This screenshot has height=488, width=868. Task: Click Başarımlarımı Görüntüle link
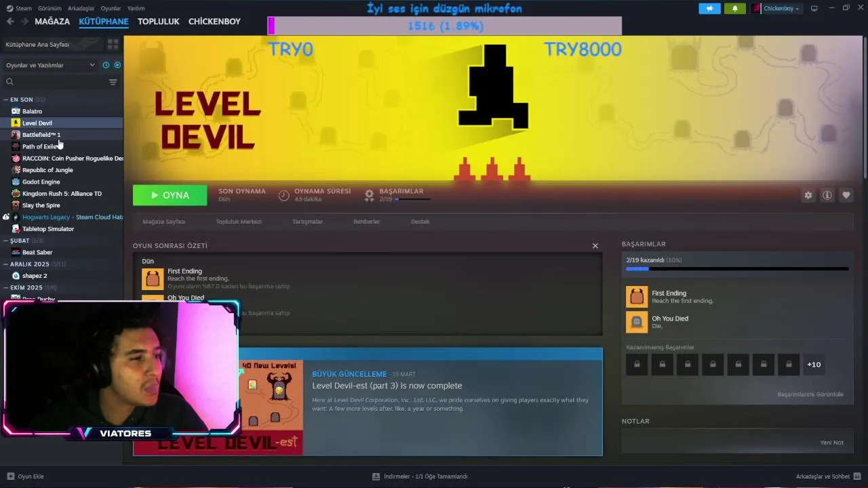coord(810,394)
